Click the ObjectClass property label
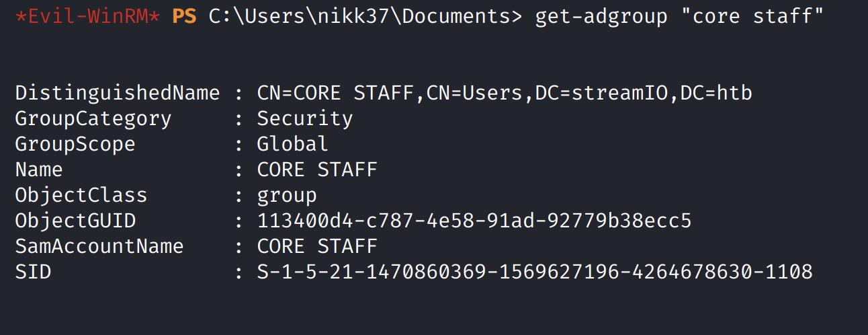This screenshot has height=335, width=868. (x=81, y=195)
